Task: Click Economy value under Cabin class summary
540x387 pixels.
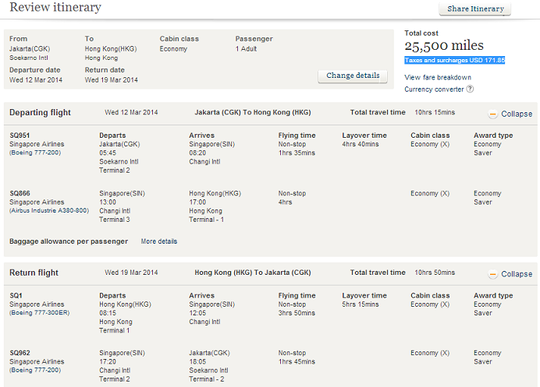Action: coord(173,49)
